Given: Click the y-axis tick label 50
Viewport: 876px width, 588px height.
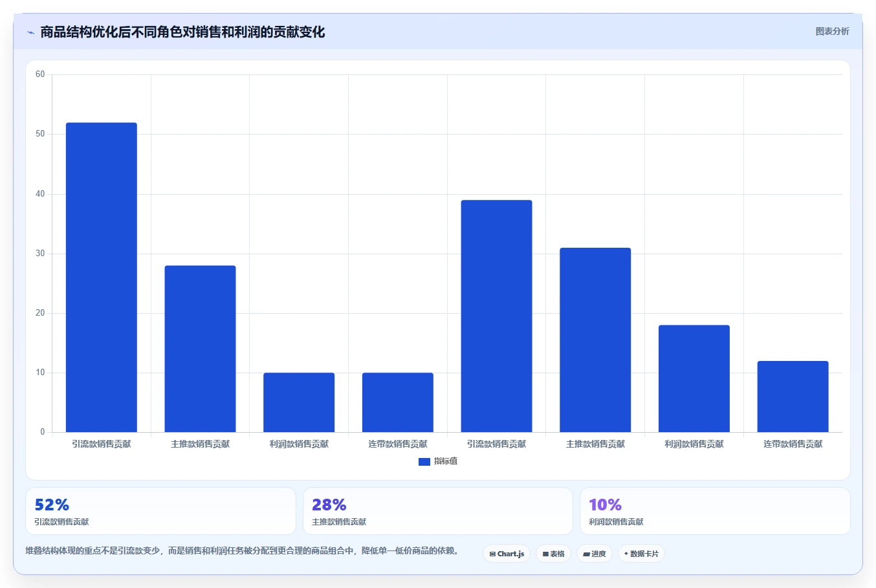Looking at the screenshot, I should click(40, 134).
